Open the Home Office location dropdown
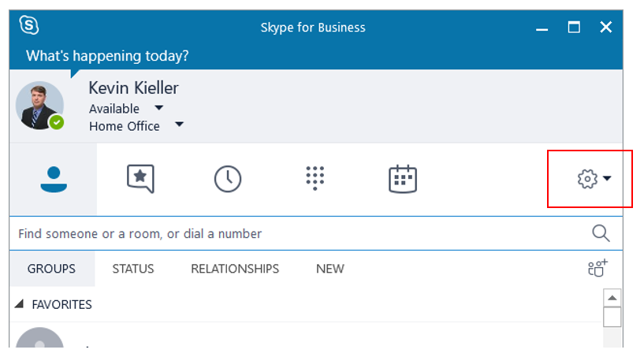 [179, 125]
